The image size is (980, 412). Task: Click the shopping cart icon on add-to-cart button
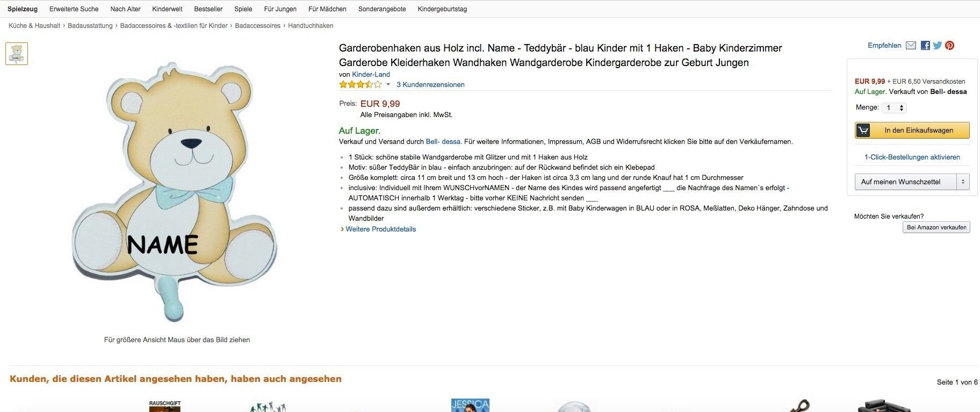[x=863, y=131]
